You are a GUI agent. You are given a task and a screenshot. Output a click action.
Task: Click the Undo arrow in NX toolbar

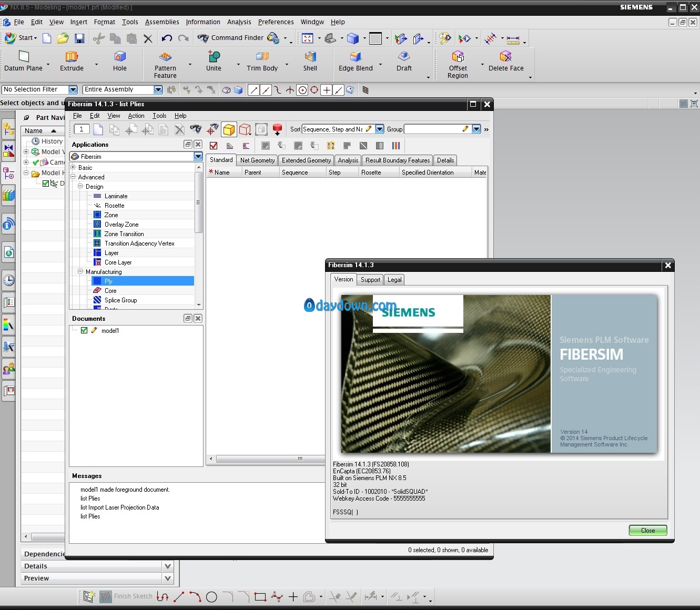pos(167,38)
